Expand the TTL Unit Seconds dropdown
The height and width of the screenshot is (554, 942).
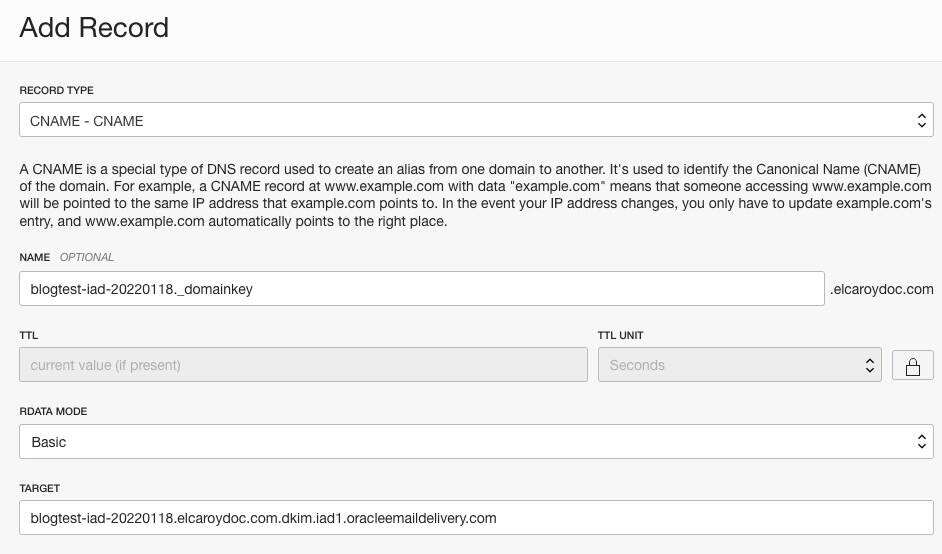click(x=740, y=365)
